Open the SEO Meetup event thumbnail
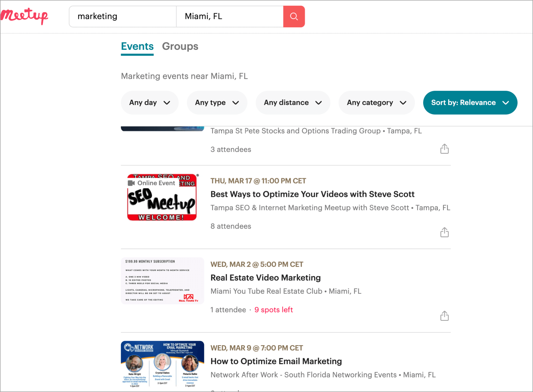533x392 pixels. [x=162, y=202]
